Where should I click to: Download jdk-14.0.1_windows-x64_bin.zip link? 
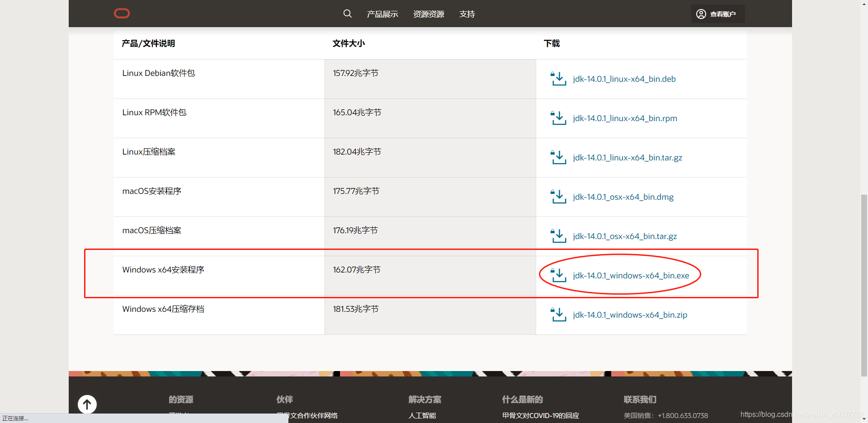point(630,315)
